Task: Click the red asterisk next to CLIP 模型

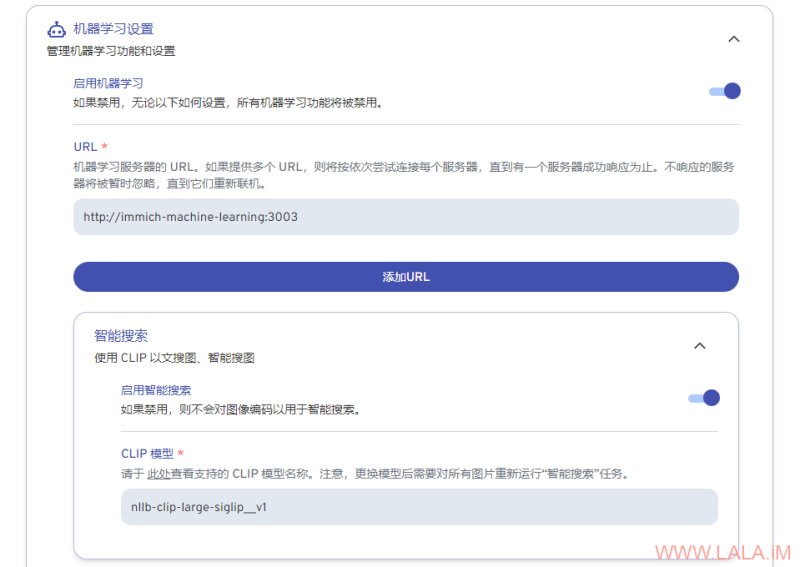Action: coord(181,453)
